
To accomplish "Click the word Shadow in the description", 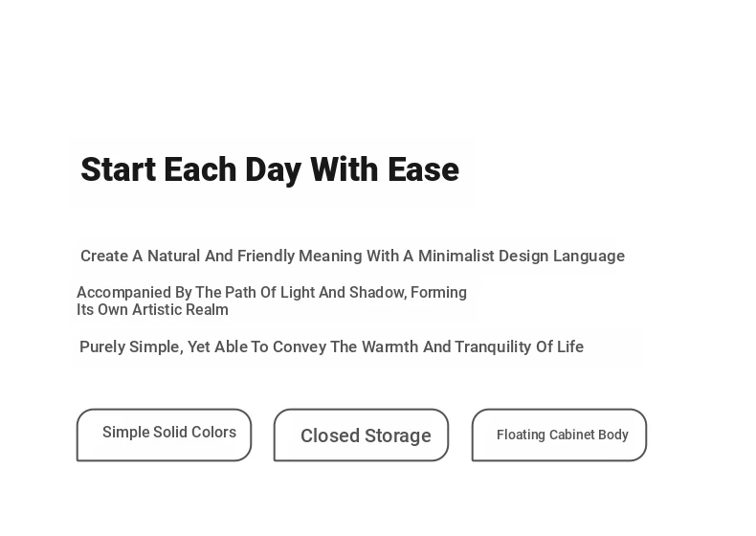I will pyautogui.click(x=377, y=292).
